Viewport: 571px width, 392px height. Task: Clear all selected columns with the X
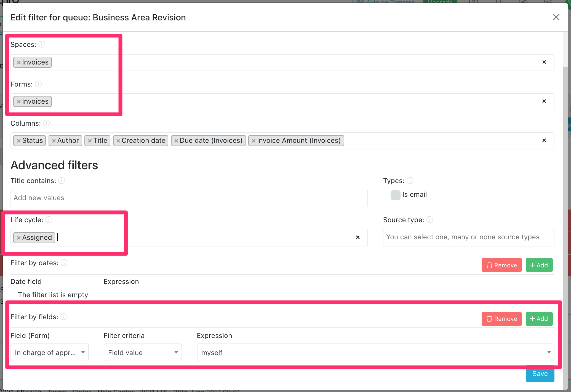544,140
